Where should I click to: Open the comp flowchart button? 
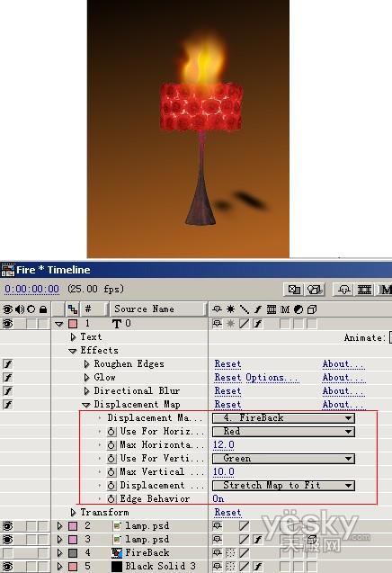click(295, 290)
